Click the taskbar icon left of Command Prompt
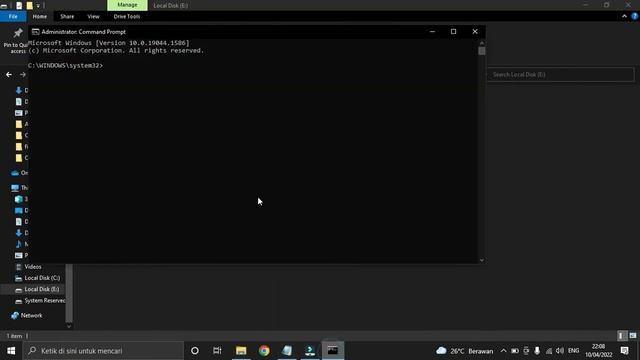640x360 pixels. click(x=310, y=351)
